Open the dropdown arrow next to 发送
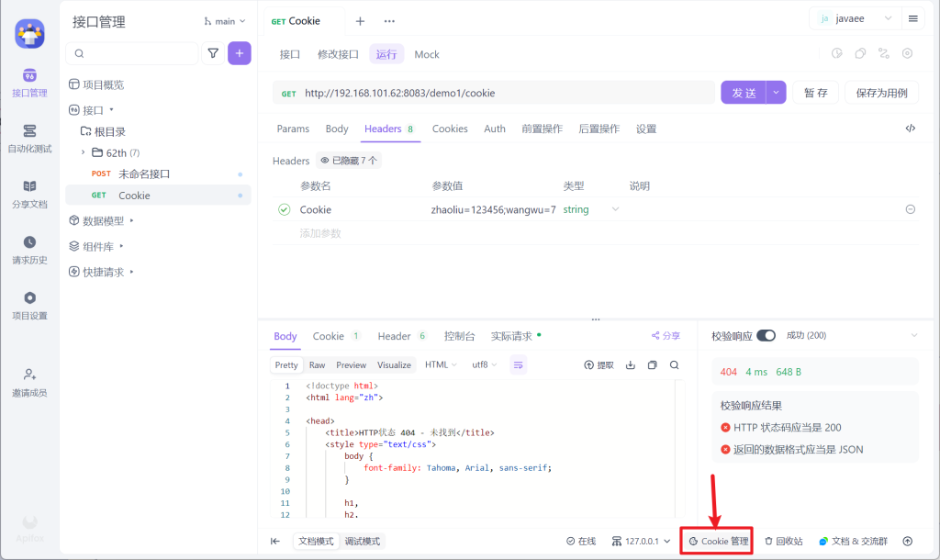 pyautogui.click(x=776, y=93)
